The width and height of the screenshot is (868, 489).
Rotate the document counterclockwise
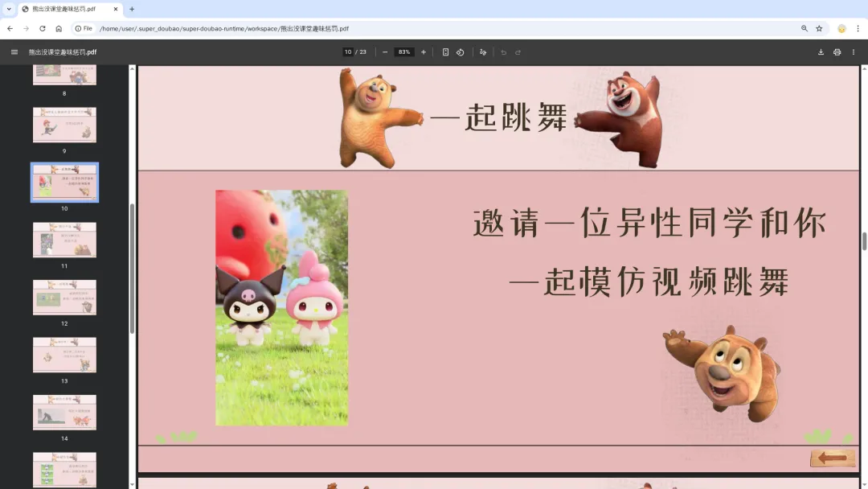click(460, 52)
